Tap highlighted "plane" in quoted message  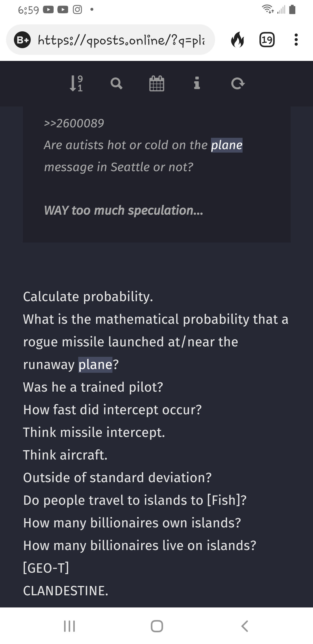click(x=227, y=145)
